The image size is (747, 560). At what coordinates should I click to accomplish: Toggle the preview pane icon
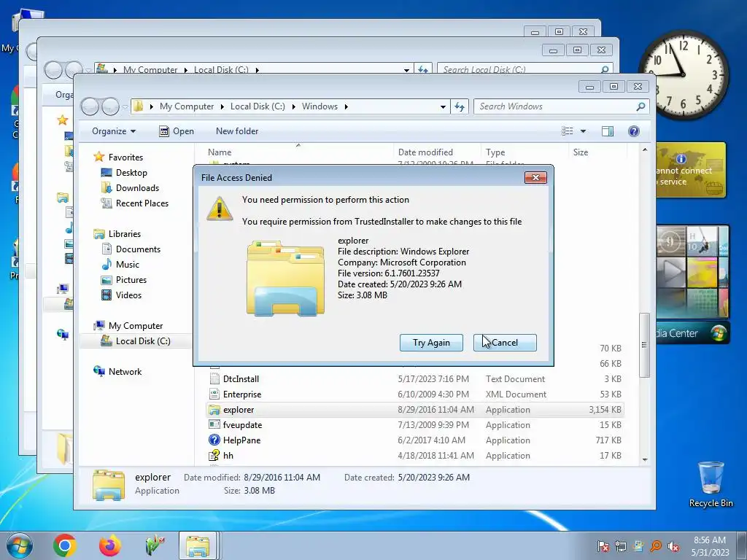[608, 131]
